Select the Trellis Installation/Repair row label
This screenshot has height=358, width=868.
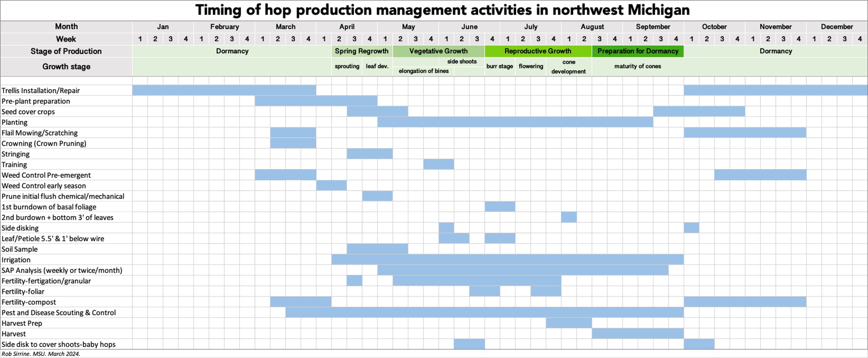click(x=41, y=90)
